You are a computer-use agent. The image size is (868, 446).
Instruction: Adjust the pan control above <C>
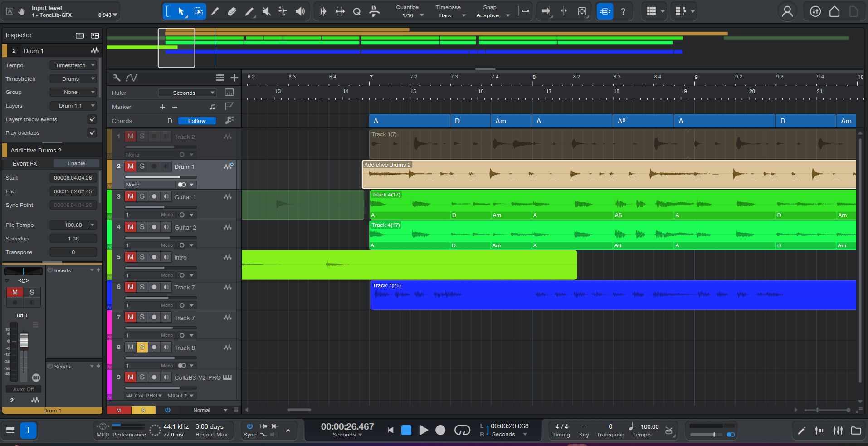coord(24,271)
